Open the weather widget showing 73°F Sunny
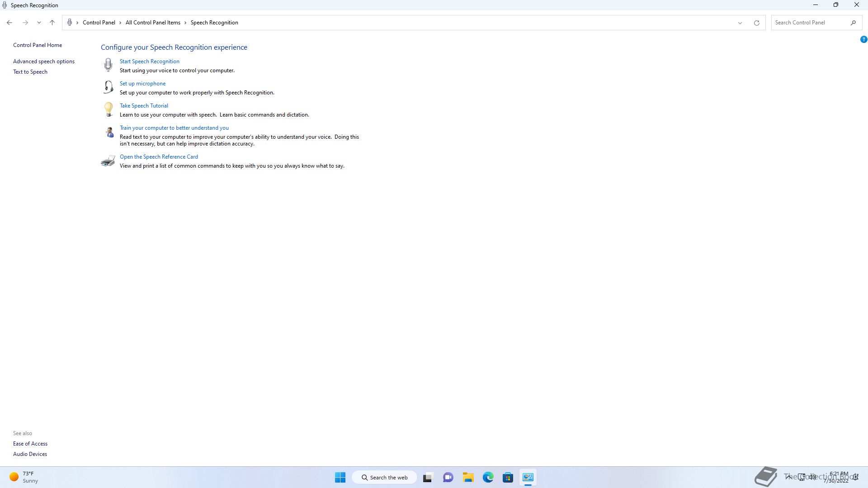Viewport: 868px width, 488px height. [x=24, y=477]
